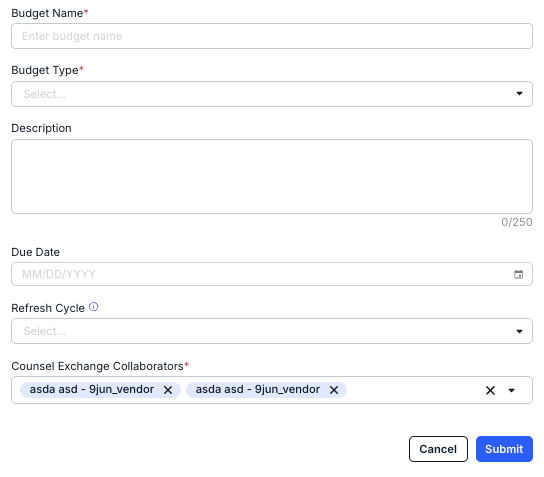
Task: Remove the second asda asd collaborator chip
Action: (x=334, y=390)
